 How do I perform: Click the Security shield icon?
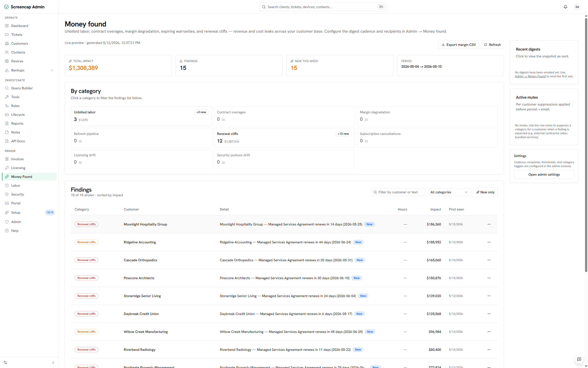pos(7,194)
